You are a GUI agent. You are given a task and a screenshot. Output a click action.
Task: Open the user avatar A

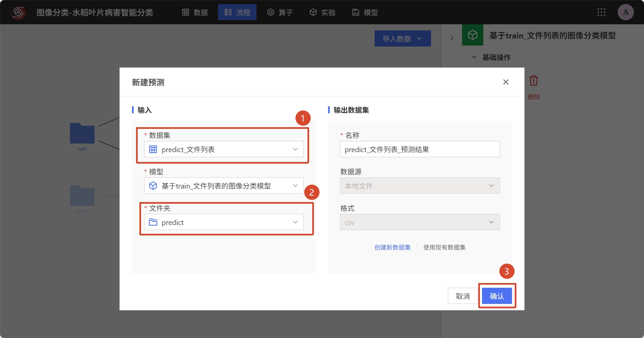(x=626, y=12)
